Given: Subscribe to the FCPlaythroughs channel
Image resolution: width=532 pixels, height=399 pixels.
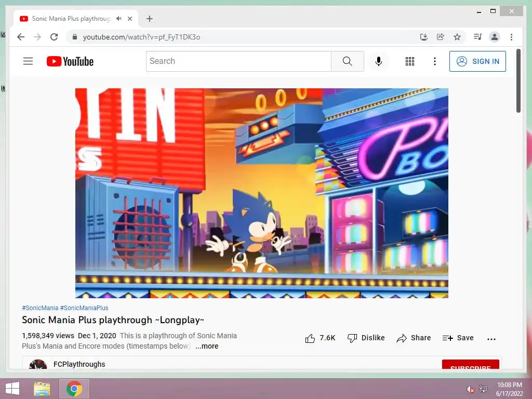Looking at the screenshot, I should point(470,364).
